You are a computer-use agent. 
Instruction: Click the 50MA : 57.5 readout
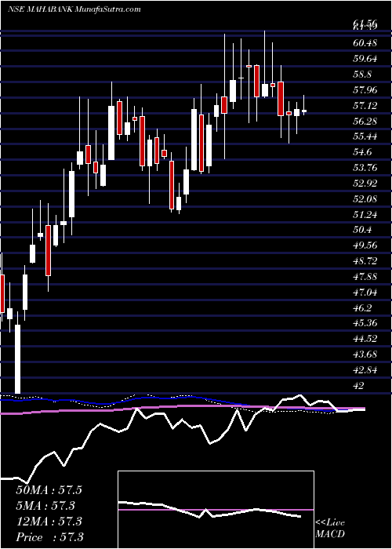[x=49, y=490]
